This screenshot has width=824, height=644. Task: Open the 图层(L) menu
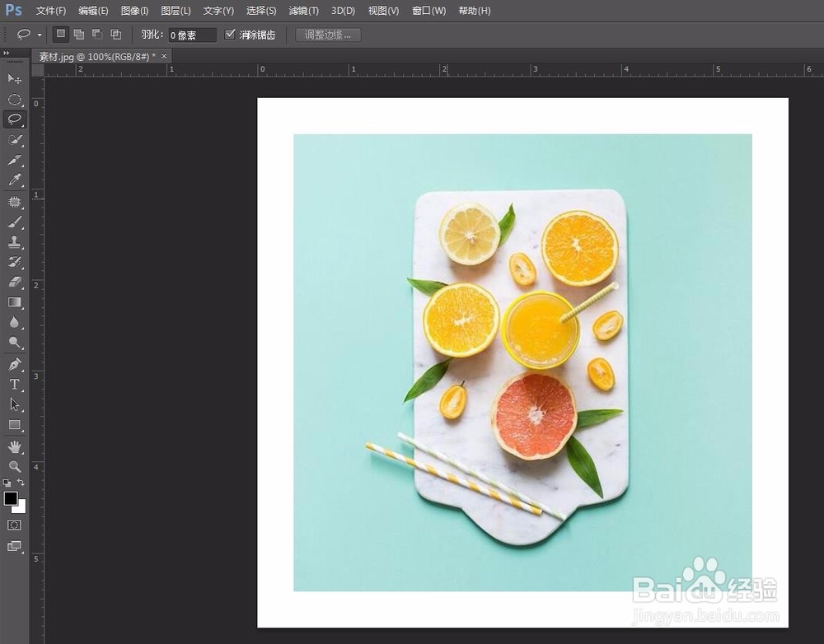(x=176, y=11)
